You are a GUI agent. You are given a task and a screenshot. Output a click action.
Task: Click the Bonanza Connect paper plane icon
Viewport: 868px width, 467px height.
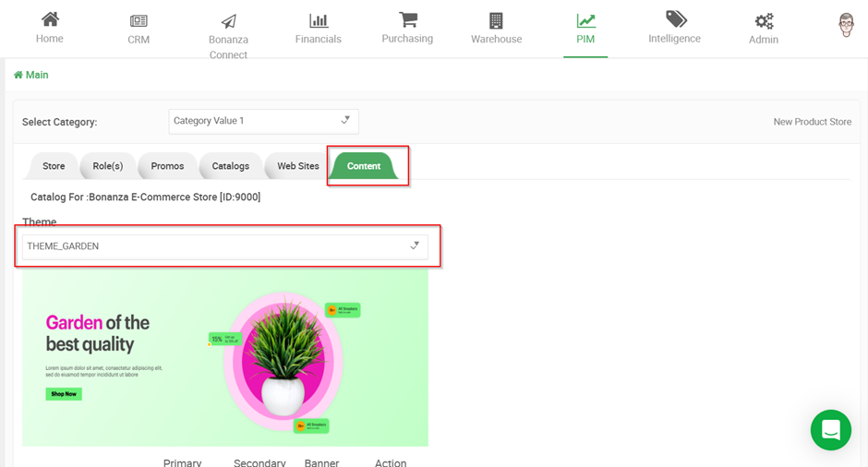[x=229, y=21]
